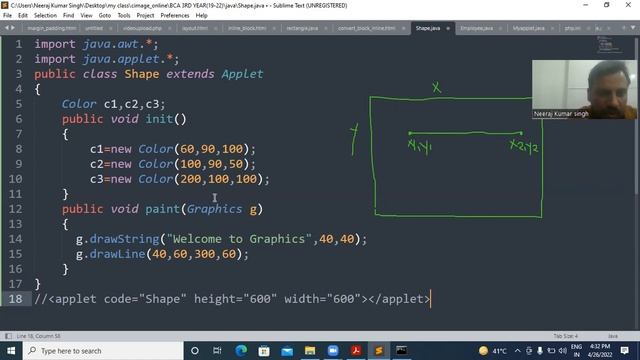The width and height of the screenshot is (640, 360).
Task: Place cursor on "Welcome to Graphics" string
Action: pyautogui.click(x=239, y=239)
